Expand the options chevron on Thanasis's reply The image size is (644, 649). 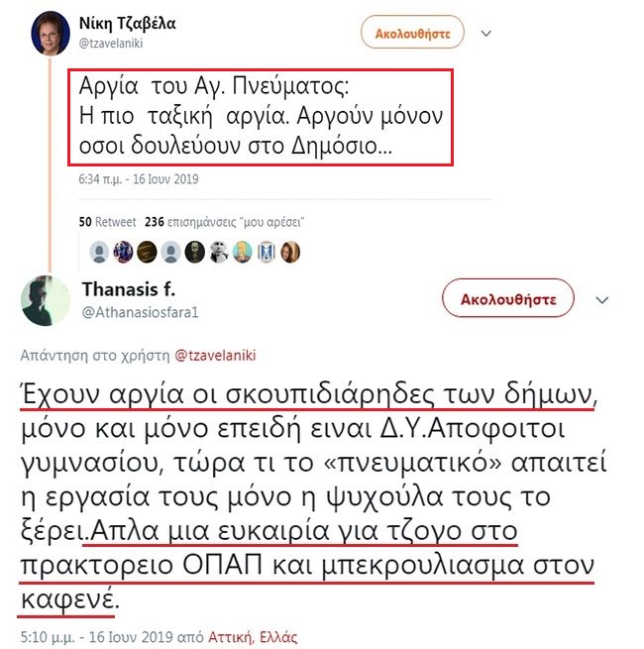tap(601, 299)
